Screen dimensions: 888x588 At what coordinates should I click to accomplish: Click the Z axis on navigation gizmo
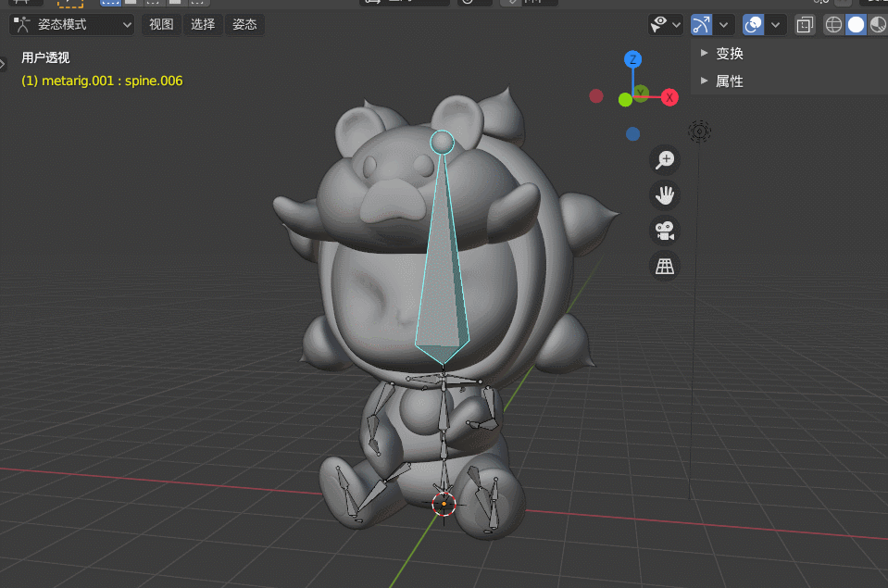click(x=632, y=59)
